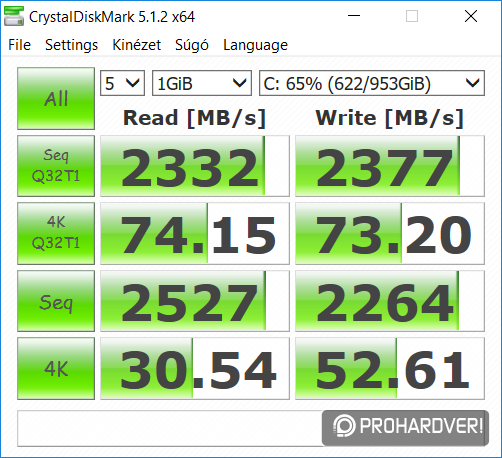Minimize the CrystalDiskMark window
Screen dimensions: 502x458
pos(354,16)
